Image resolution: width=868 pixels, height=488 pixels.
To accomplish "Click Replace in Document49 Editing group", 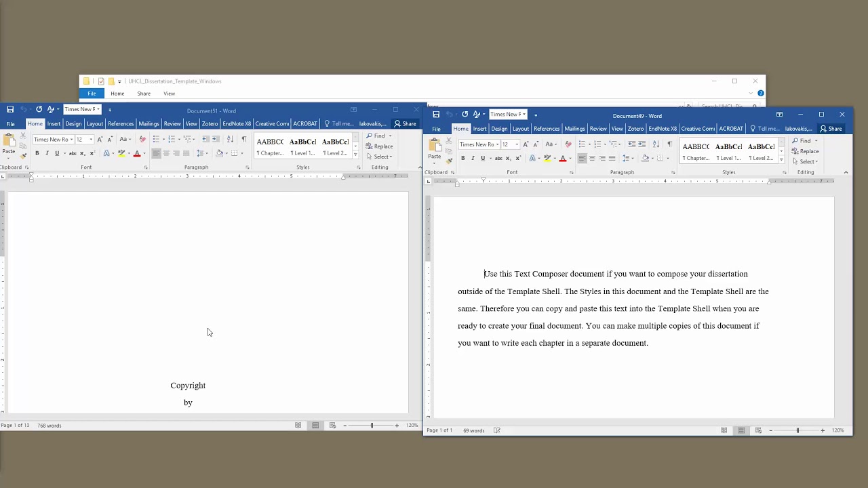I will tap(805, 151).
